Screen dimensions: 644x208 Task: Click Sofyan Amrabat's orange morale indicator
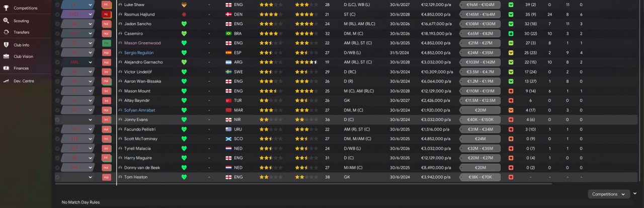pyautogui.click(x=511, y=110)
